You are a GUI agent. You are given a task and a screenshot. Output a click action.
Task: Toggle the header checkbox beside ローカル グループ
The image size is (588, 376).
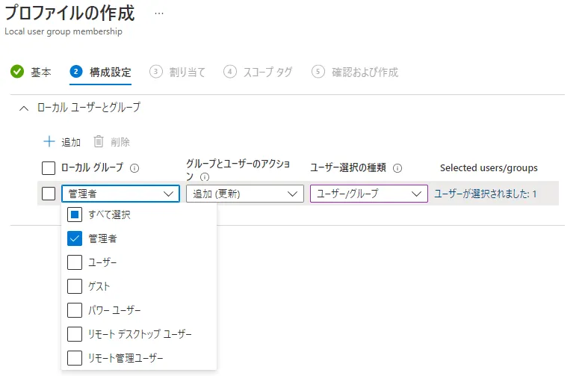coord(49,168)
